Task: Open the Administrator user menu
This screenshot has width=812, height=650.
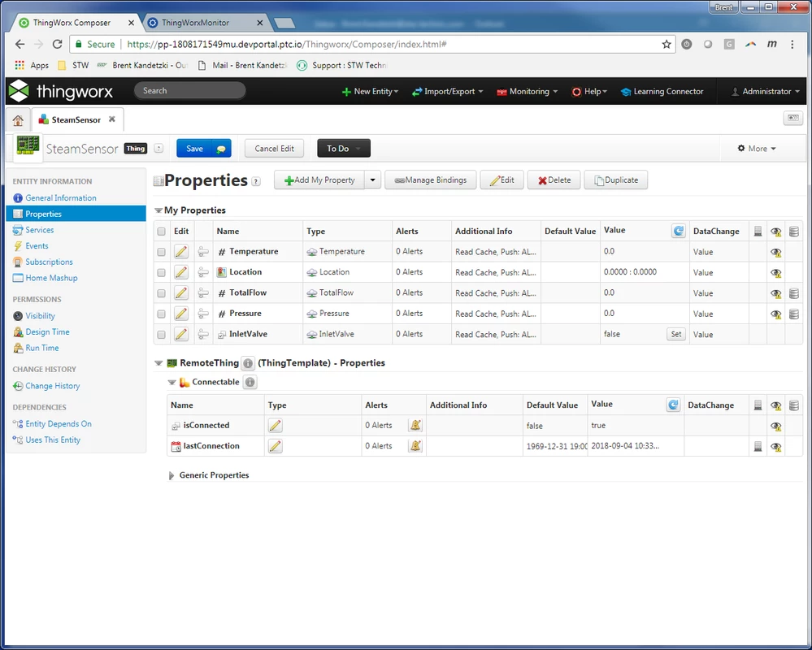Action: pos(766,91)
